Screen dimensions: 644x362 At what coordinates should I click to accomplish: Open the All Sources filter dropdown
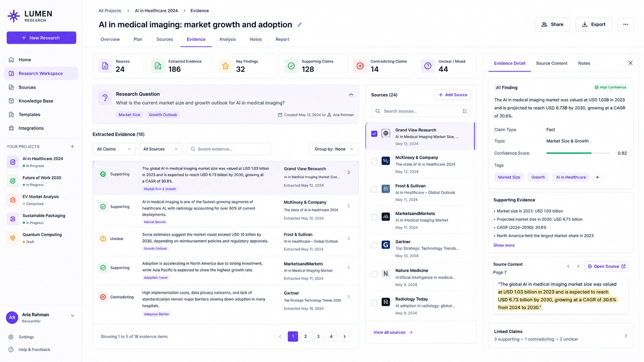[x=161, y=149]
